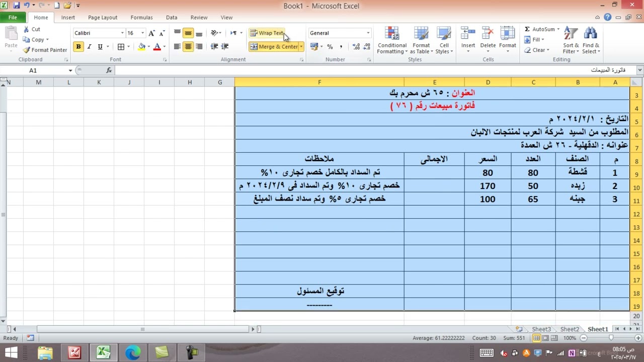Toggle Bold formatting
This screenshot has width=644, height=362.
click(78, 47)
